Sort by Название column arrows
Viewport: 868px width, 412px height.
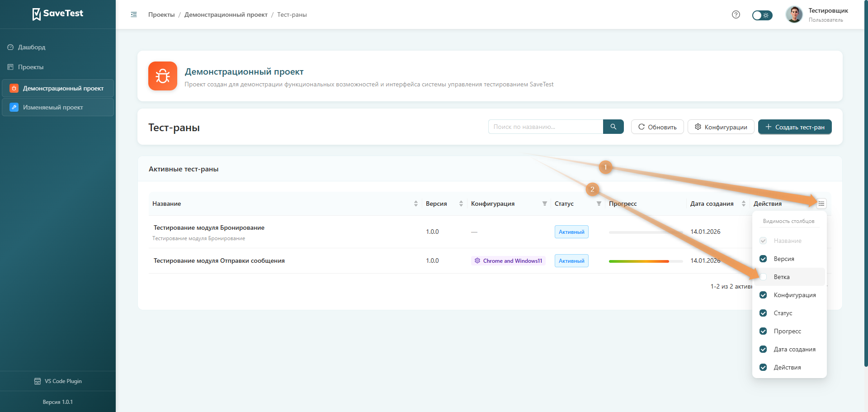pyautogui.click(x=415, y=204)
